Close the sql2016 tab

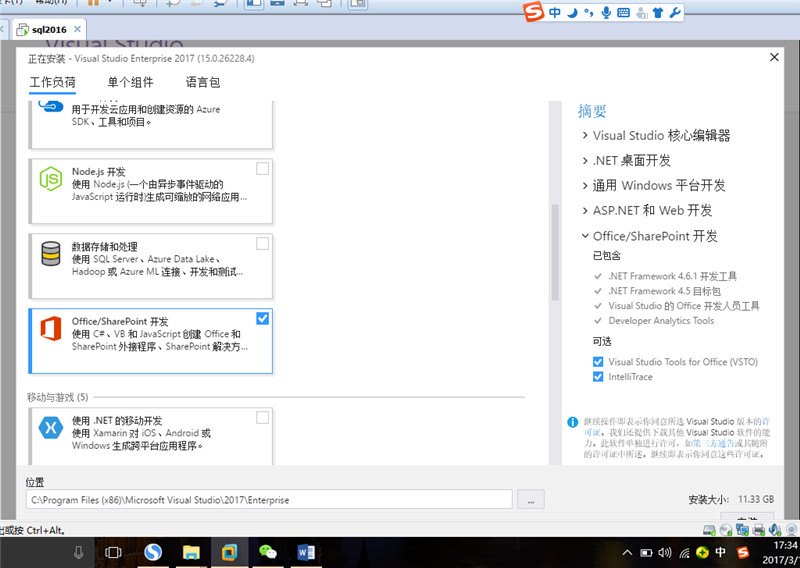[x=78, y=29]
